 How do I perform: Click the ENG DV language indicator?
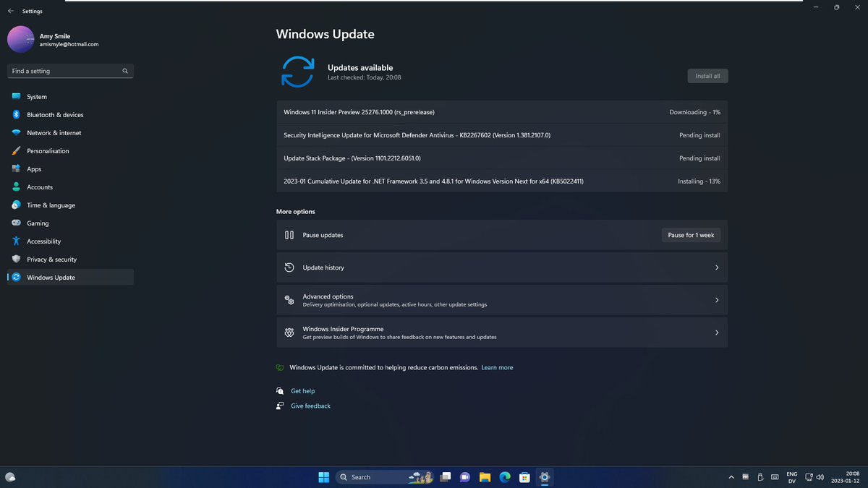tap(792, 477)
